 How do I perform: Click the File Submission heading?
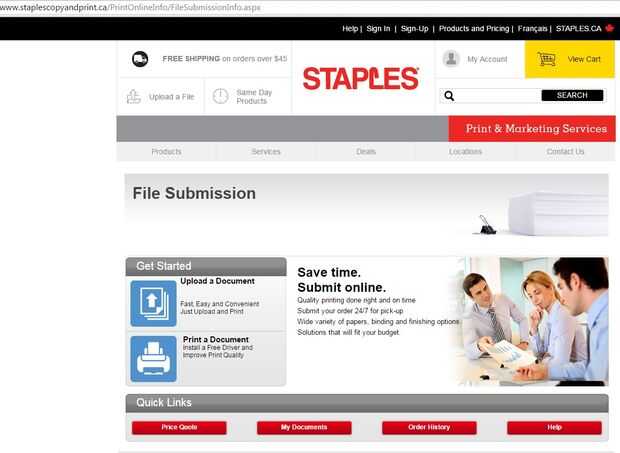(x=194, y=193)
